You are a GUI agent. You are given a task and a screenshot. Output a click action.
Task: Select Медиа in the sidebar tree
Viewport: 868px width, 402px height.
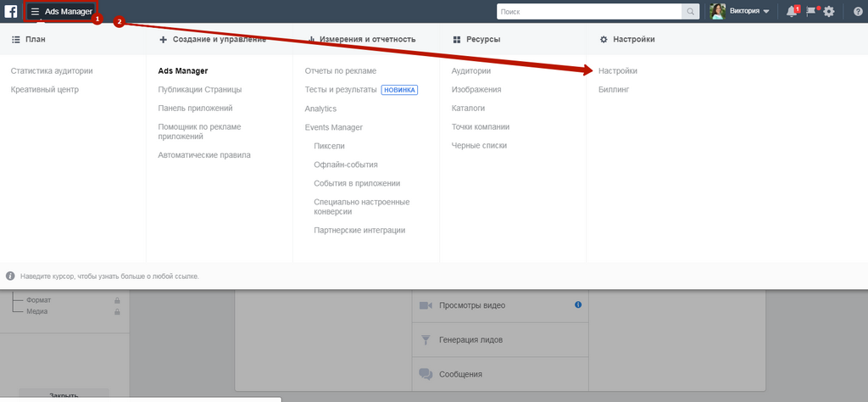click(37, 312)
